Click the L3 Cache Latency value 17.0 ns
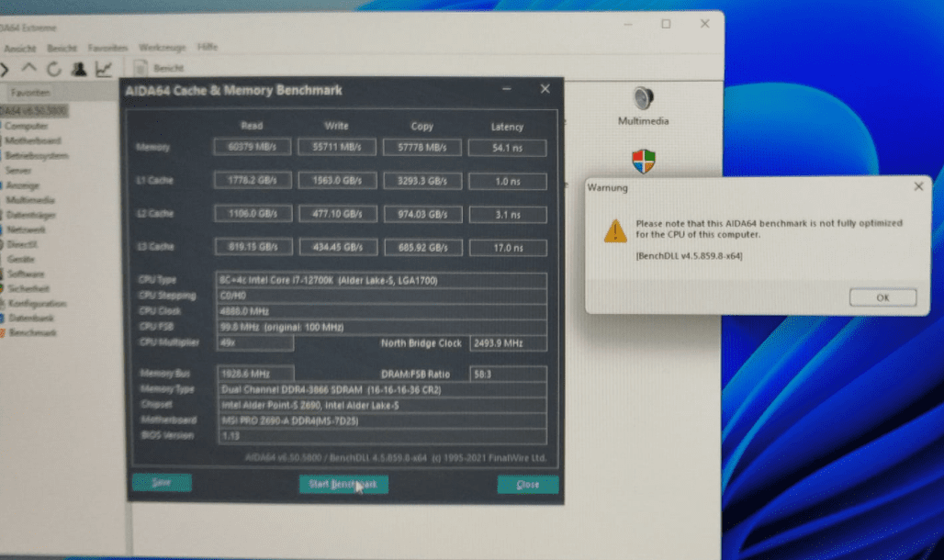Screen dimensions: 944x560 508,248
